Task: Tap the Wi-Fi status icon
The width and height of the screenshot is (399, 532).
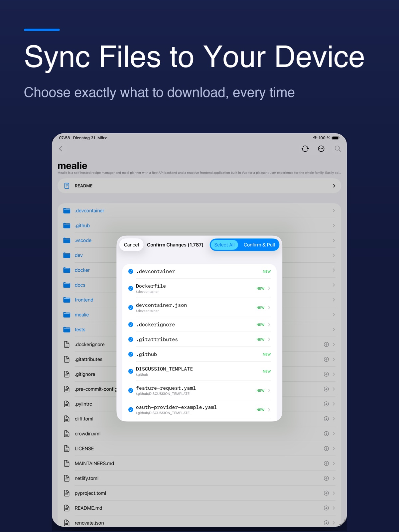Action: [315, 138]
